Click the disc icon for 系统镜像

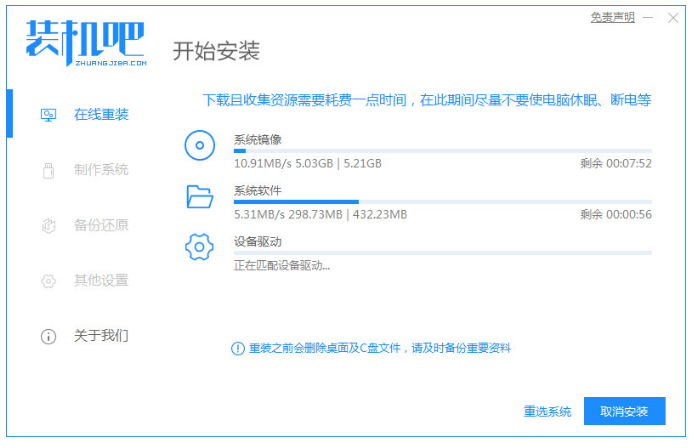[200, 145]
